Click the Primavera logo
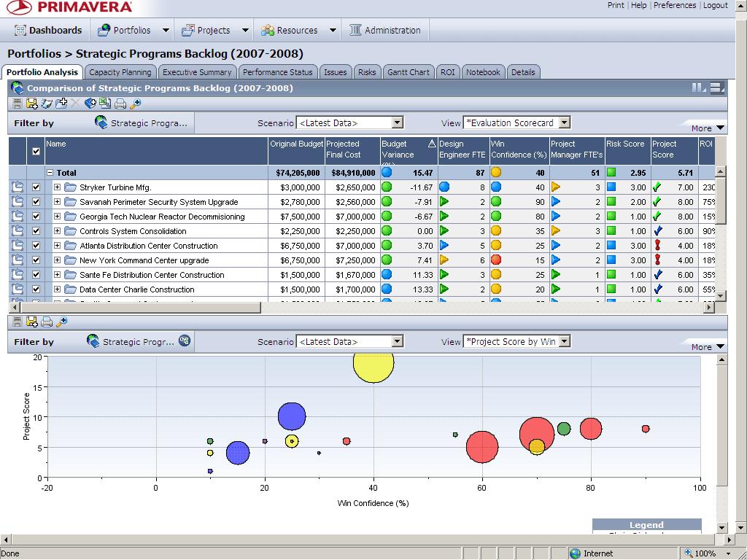Image resolution: width=747 pixels, height=560 pixels. coord(69,7)
